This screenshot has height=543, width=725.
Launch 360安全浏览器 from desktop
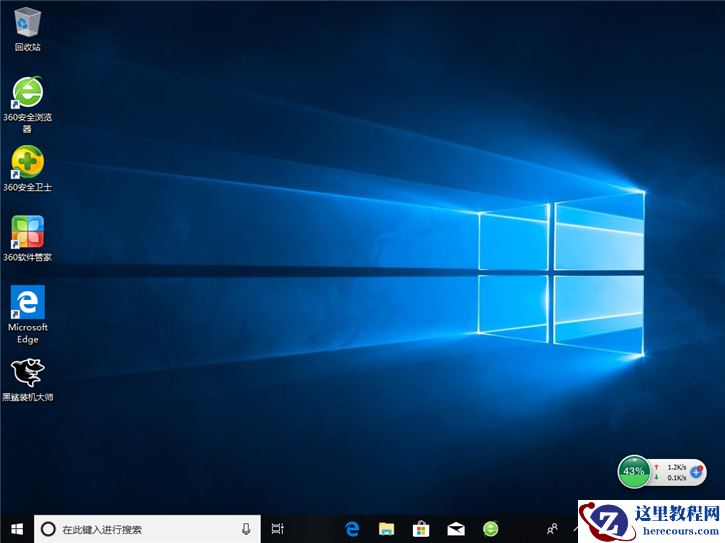[27, 105]
